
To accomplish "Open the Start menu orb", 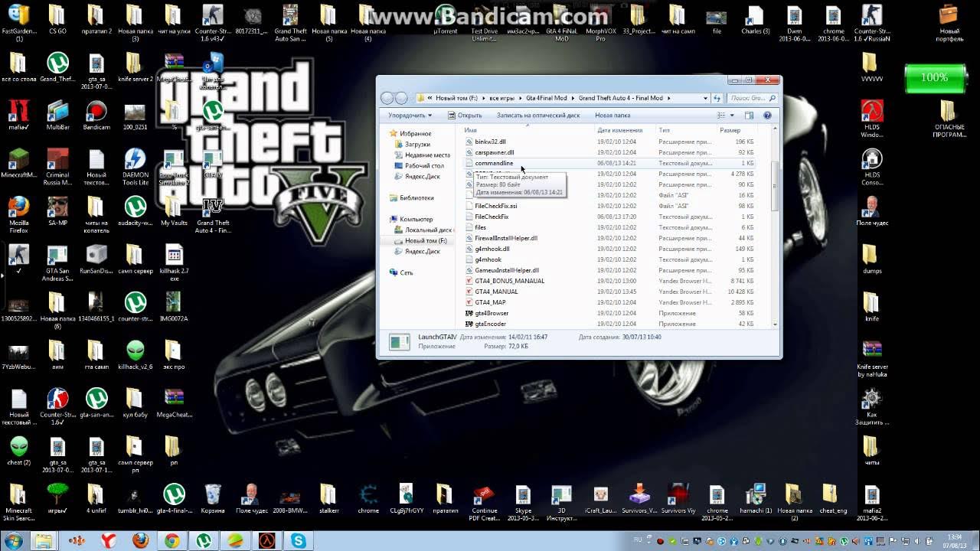I will (x=13, y=540).
